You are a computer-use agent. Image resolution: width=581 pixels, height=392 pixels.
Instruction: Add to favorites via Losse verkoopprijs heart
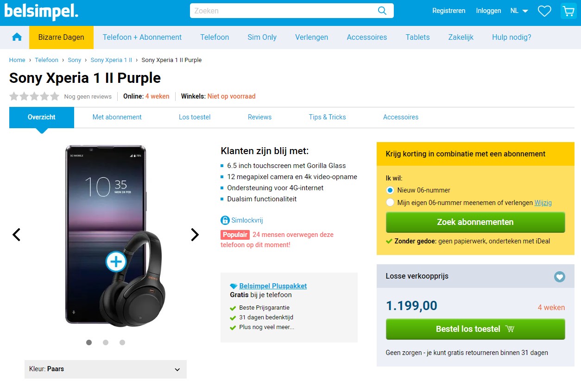pos(560,277)
